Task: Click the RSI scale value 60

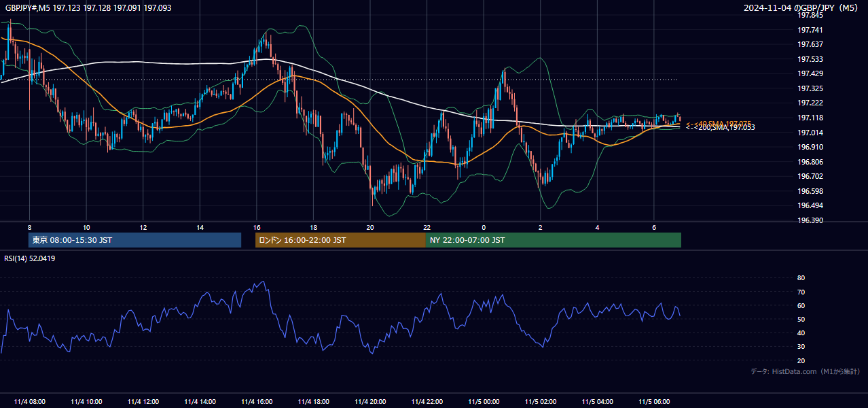Action: pyautogui.click(x=801, y=305)
